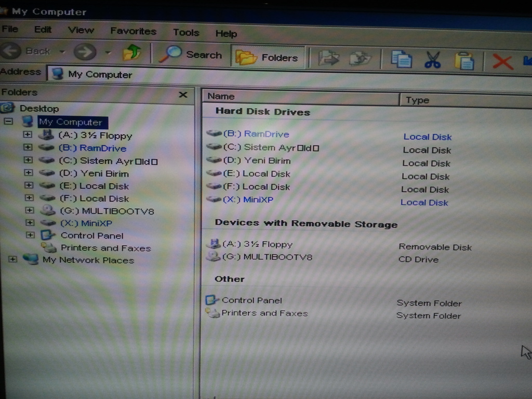532x399 pixels.
Task: Select (C:) Sistem drive name in the file list
Action: pos(271,148)
